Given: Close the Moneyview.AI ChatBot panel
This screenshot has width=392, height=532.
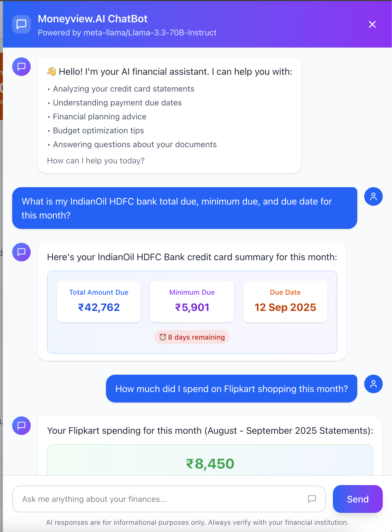Looking at the screenshot, I should coord(372,24).
